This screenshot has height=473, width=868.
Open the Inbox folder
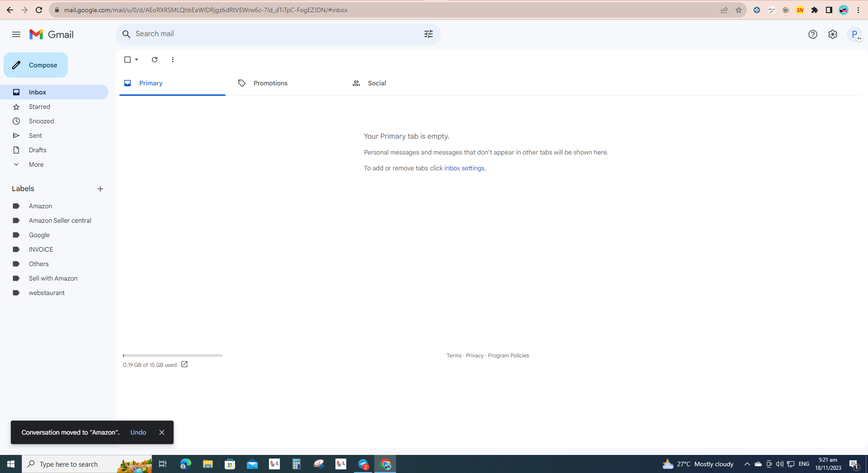pyautogui.click(x=54, y=92)
